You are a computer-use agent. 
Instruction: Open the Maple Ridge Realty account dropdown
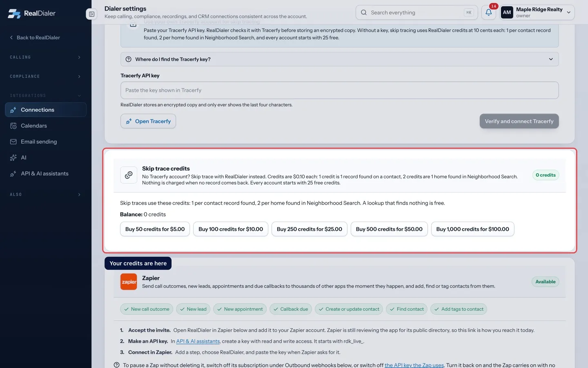[x=537, y=12]
